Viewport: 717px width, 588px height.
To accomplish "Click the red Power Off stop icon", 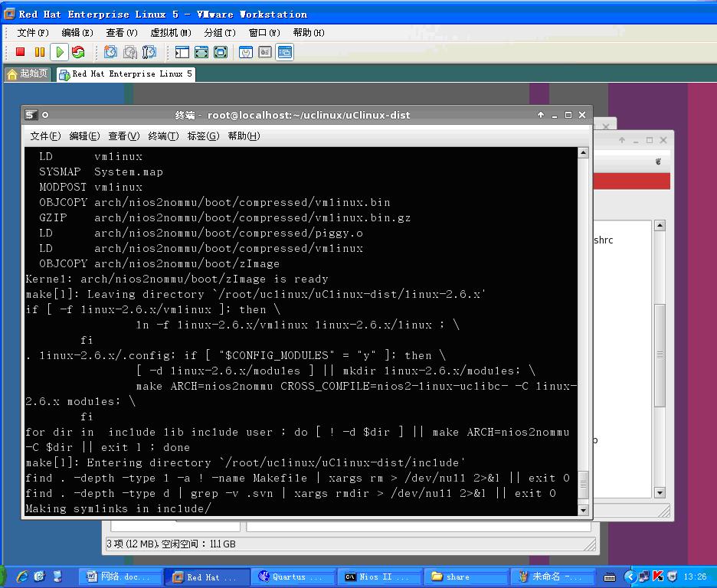I will click(x=20, y=52).
